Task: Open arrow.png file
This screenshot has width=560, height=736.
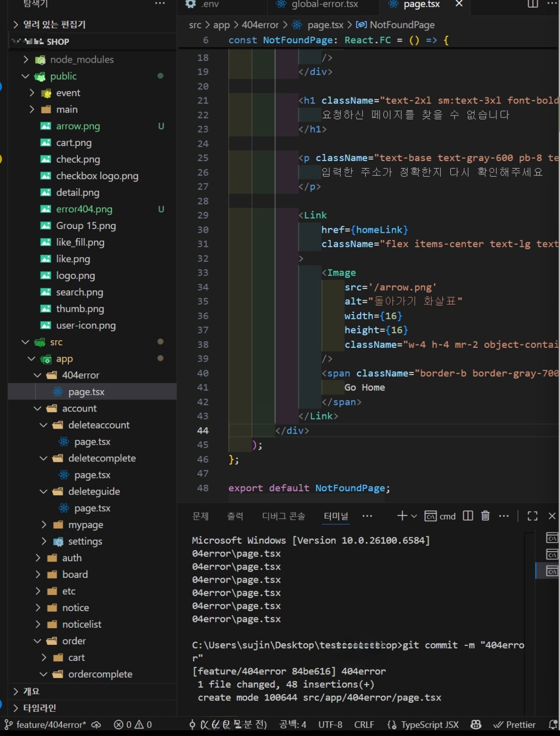Action: 78,126
